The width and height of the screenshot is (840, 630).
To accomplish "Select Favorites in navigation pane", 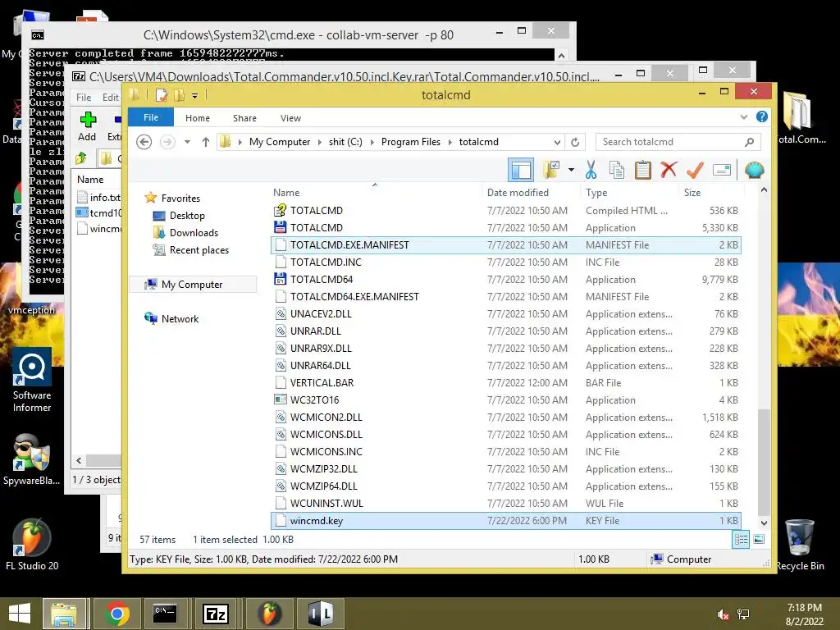I will [180, 199].
